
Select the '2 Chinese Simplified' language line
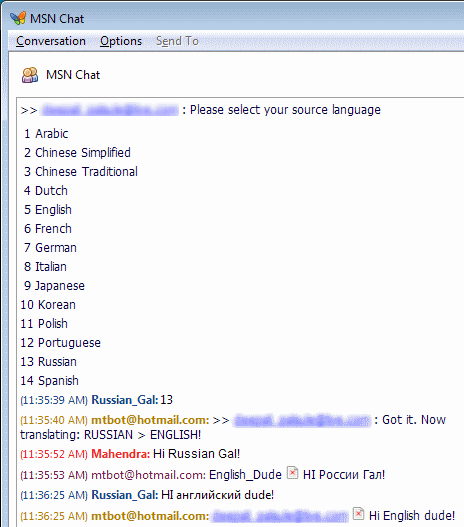coord(77,153)
